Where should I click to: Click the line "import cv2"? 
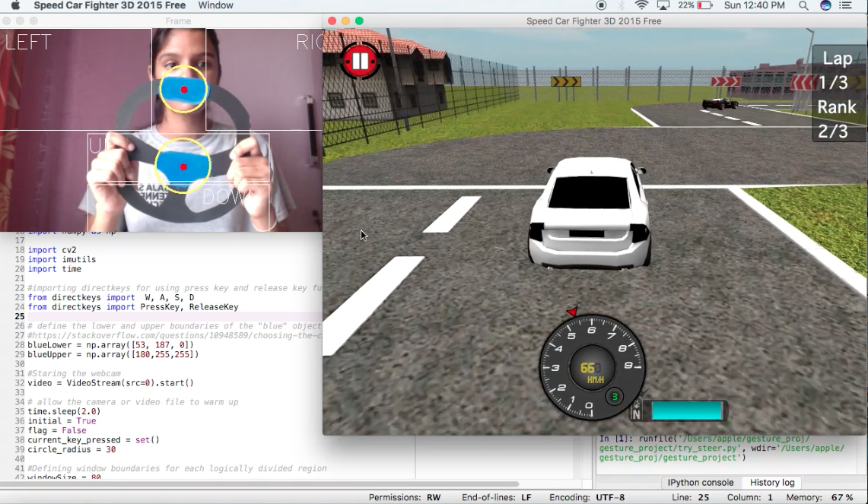point(52,250)
